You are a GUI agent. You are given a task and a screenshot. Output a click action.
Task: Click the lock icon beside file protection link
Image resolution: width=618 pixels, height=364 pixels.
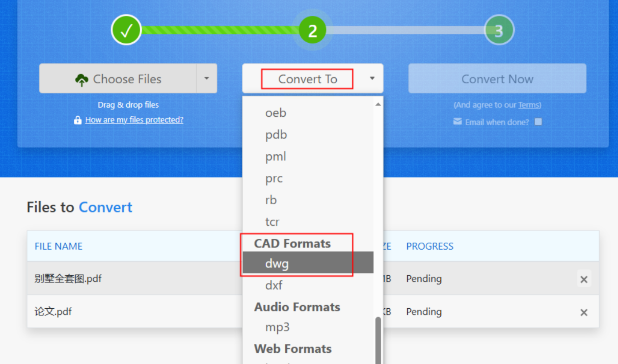pos(77,120)
